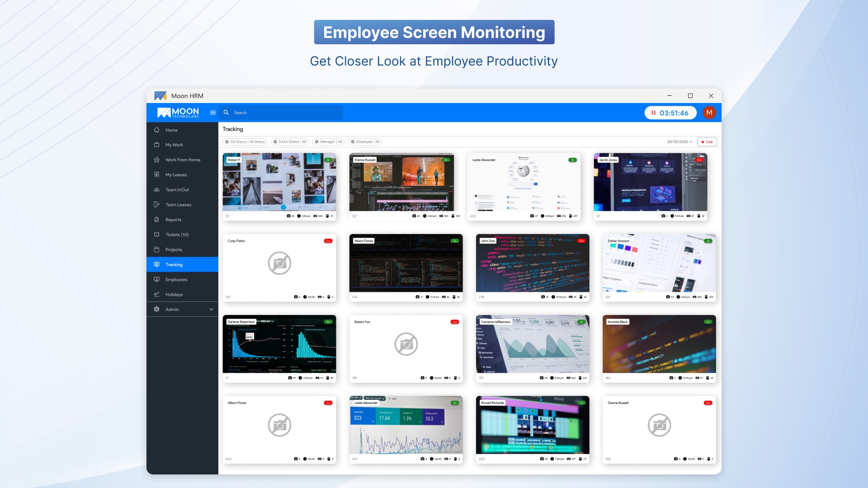This screenshot has width=868, height=488.
Task: Click the hamburger menu icon
Action: click(x=212, y=113)
